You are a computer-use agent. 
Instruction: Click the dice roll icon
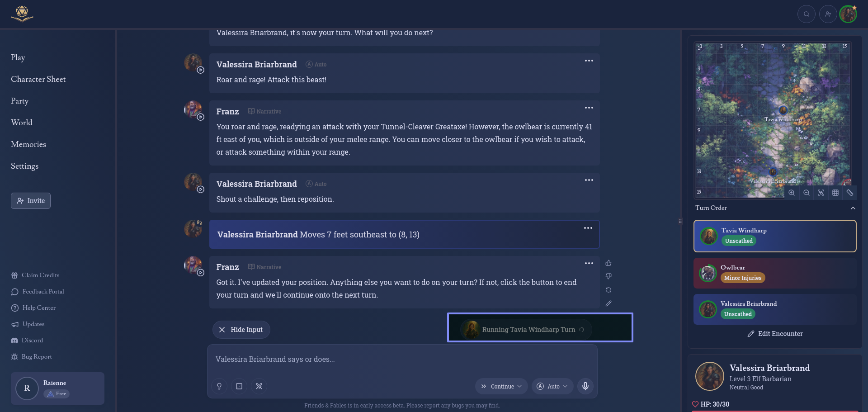click(x=239, y=386)
